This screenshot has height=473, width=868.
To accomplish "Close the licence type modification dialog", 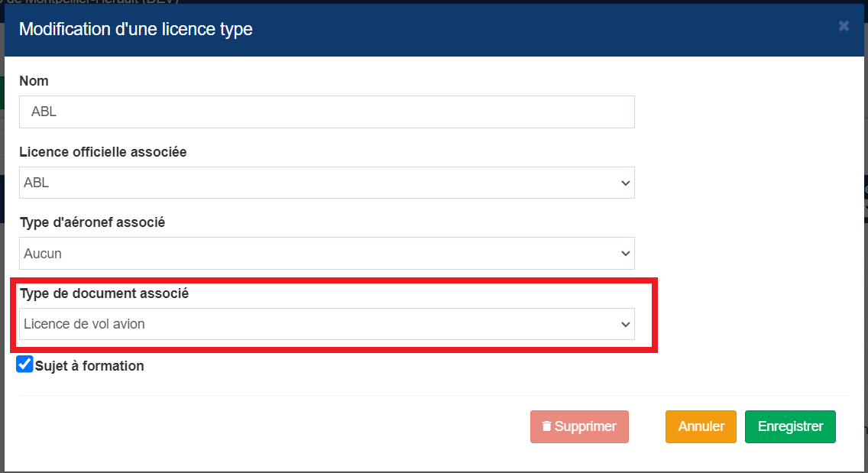I will (x=843, y=26).
